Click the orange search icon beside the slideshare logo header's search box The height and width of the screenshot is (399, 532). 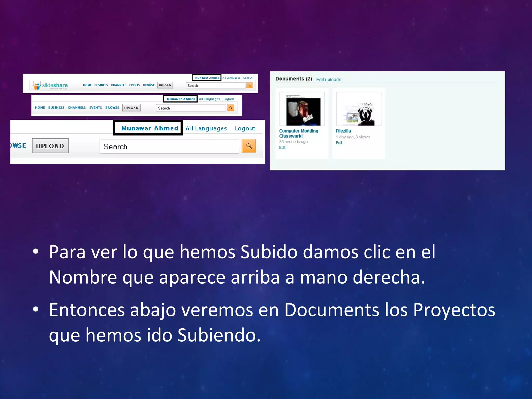(x=249, y=85)
